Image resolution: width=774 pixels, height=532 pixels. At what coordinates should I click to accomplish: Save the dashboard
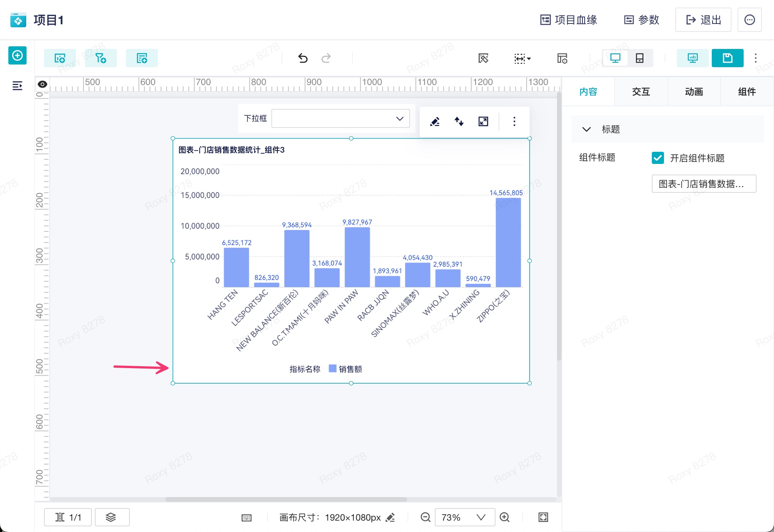pyautogui.click(x=728, y=58)
